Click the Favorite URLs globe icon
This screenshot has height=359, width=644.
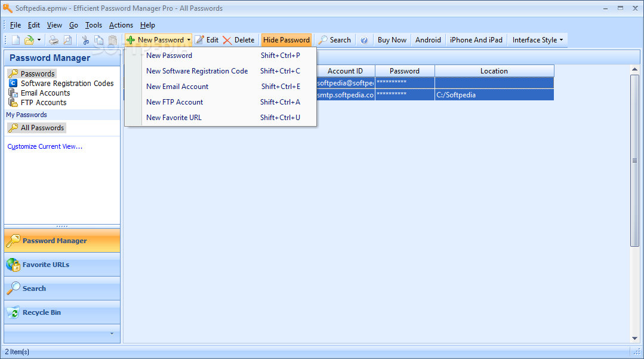pos(13,265)
